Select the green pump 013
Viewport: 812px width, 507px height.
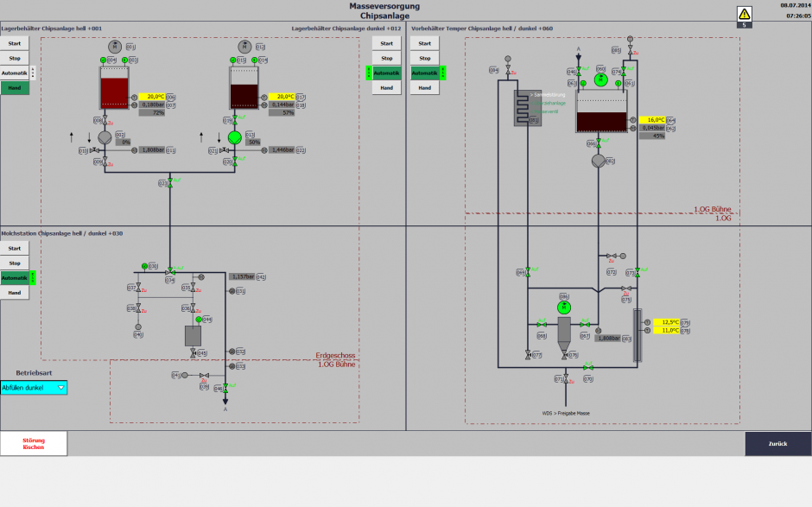235,137
